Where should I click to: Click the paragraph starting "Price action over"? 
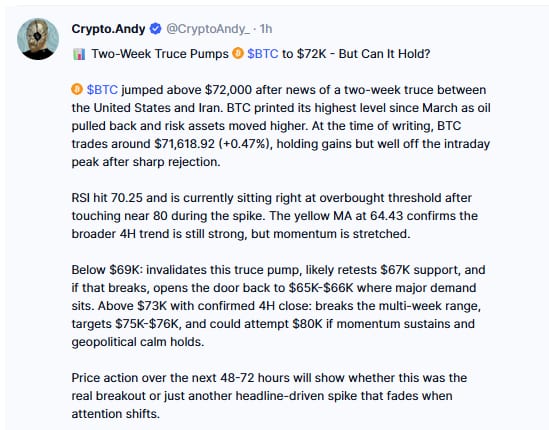[x=269, y=396]
